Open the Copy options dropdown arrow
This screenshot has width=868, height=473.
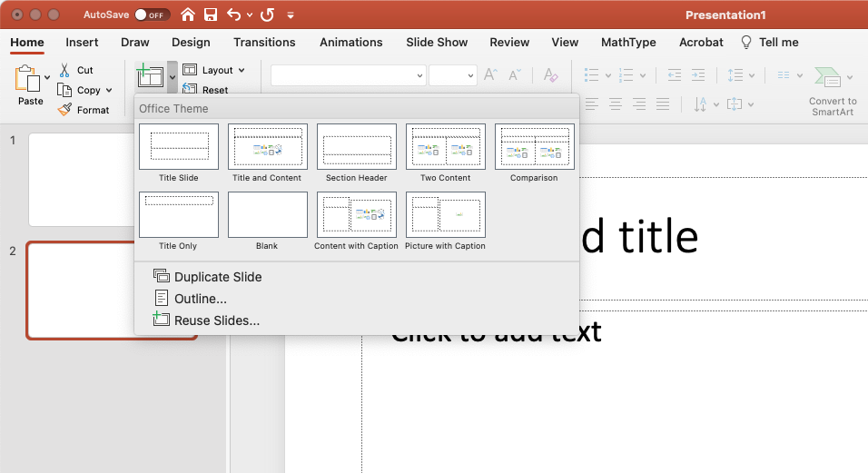pos(109,90)
